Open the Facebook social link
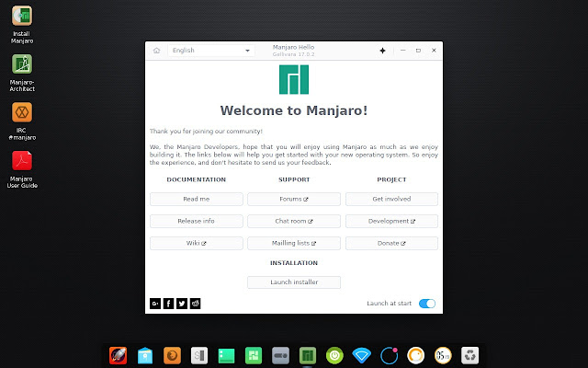The width and height of the screenshot is (588, 368). point(168,304)
